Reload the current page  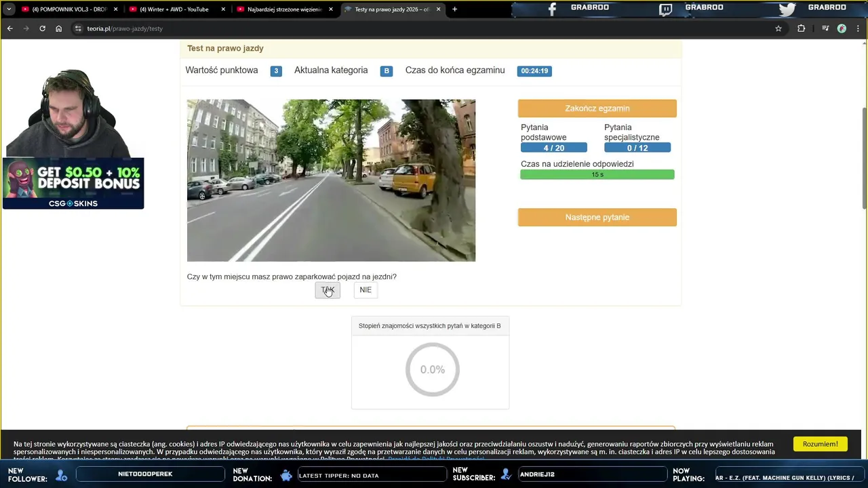coord(42,28)
